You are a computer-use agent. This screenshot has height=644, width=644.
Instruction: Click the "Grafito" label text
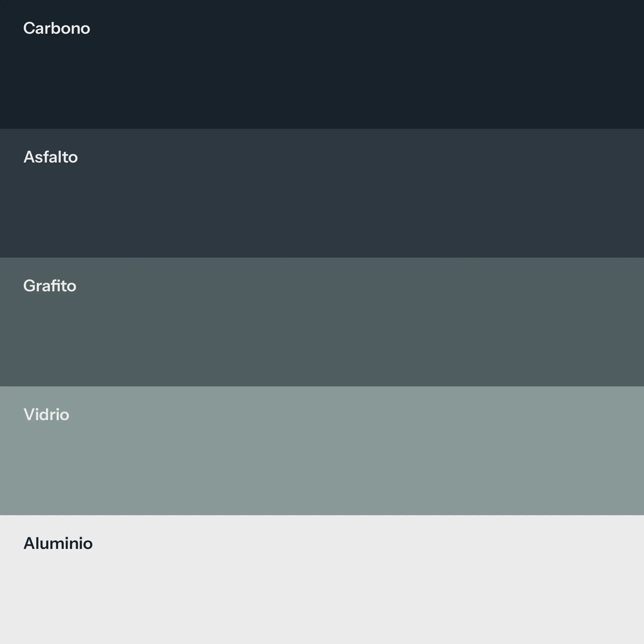point(50,286)
